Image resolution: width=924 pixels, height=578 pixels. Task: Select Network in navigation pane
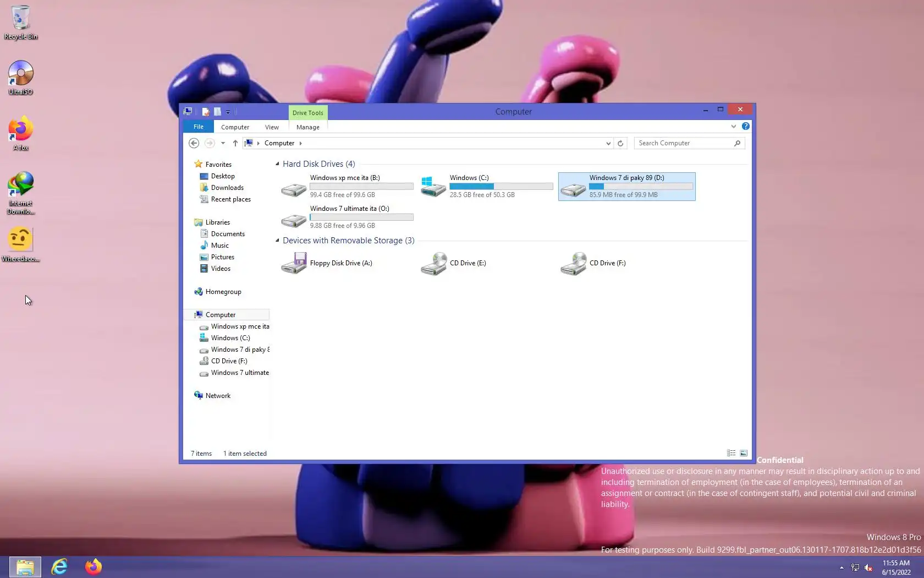pyautogui.click(x=218, y=396)
